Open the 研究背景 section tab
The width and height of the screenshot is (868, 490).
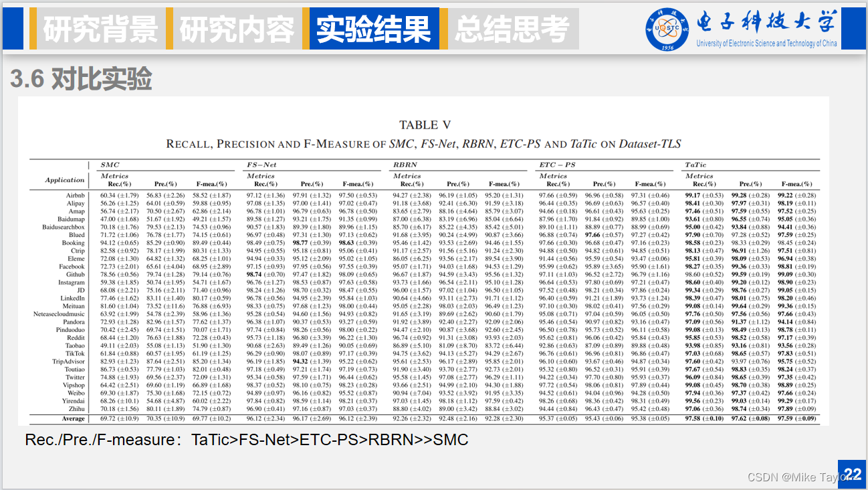[100, 29]
